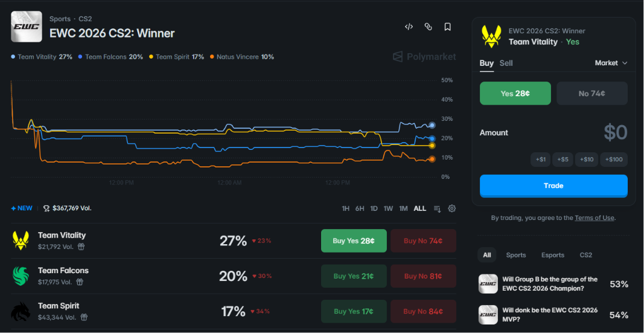Click gift icon under Team Vitality
This screenshot has height=333, width=644.
coord(81,247)
